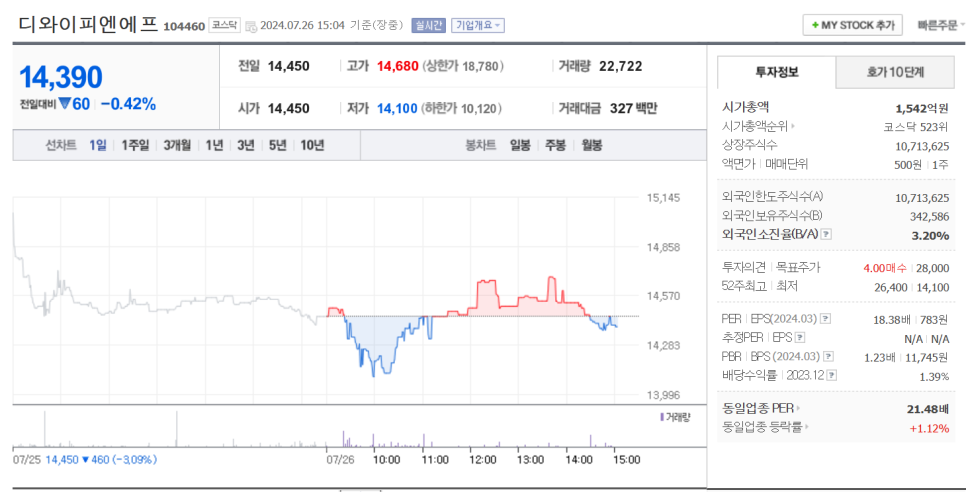Viewport: 966px width, 492px height.
Task: Click the target price 28,000
Action: coord(932,268)
